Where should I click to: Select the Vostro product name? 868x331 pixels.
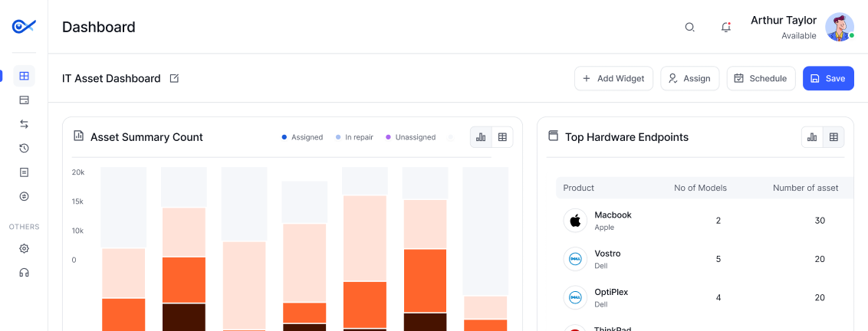point(607,254)
